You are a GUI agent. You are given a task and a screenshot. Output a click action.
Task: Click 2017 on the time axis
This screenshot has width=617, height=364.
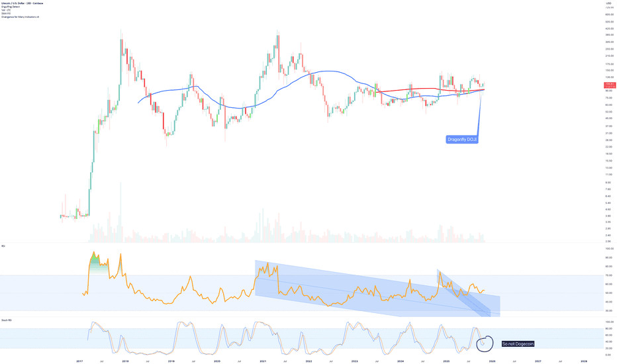tap(79, 361)
